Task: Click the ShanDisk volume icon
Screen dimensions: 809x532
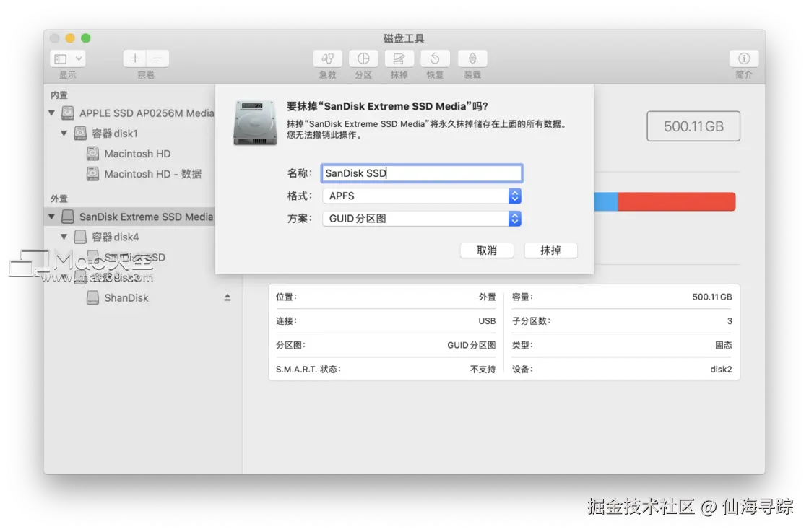Action: pyautogui.click(x=93, y=297)
